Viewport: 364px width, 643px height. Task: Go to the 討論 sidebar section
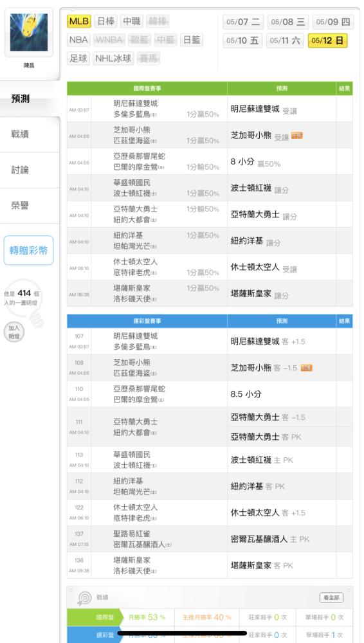point(30,170)
